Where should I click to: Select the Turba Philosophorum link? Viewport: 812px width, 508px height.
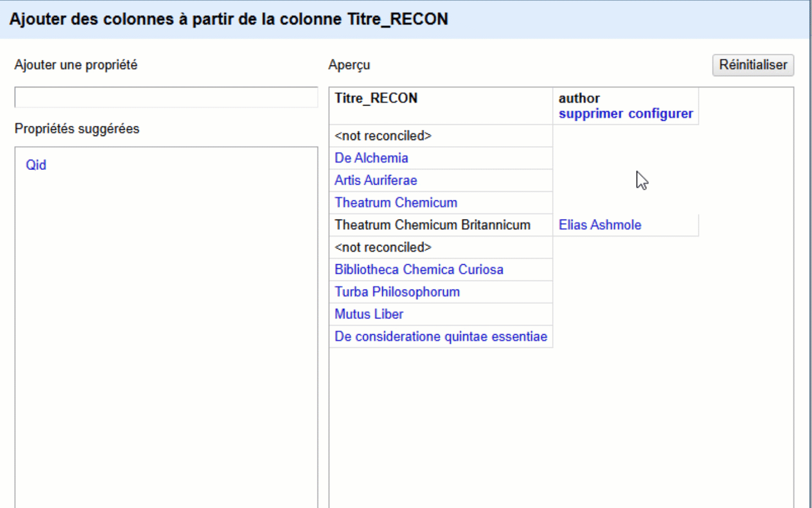pyautogui.click(x=397, y=291)
